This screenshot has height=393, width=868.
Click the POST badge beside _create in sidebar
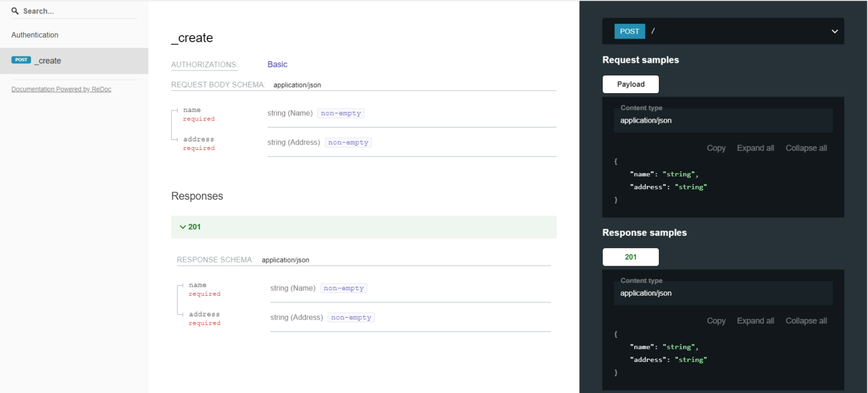[21, 59]
